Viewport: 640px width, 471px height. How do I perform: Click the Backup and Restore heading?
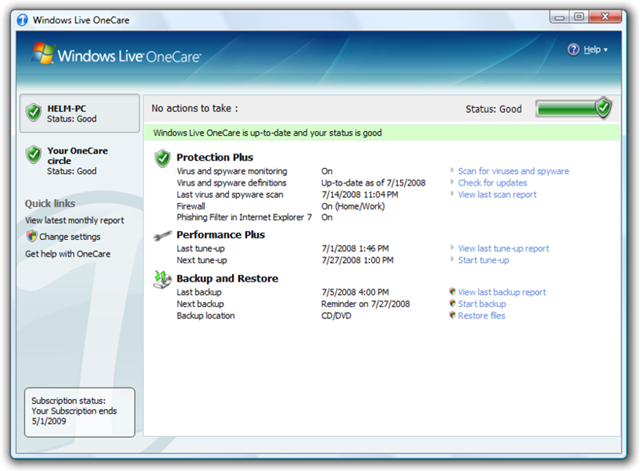pos(227,278)
